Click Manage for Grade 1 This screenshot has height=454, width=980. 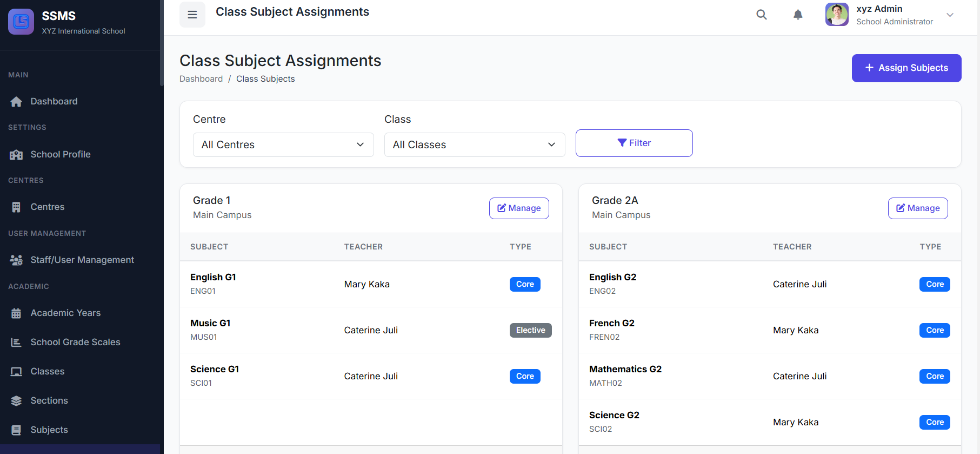click(x=519, y=208)
